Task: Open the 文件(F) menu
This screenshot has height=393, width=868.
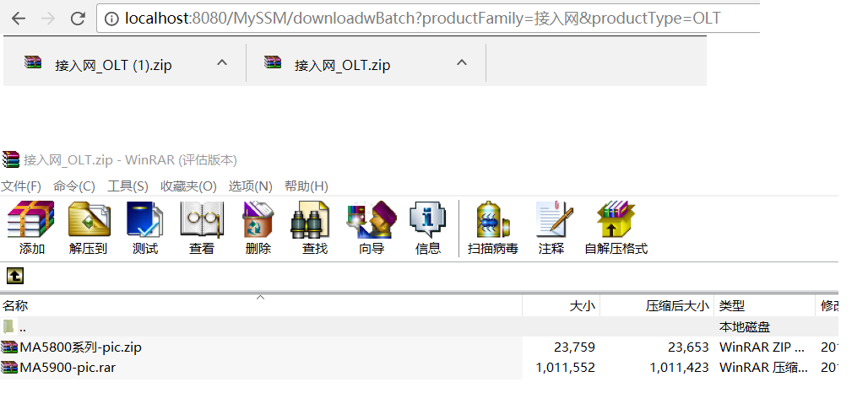Action: point(21,186)
